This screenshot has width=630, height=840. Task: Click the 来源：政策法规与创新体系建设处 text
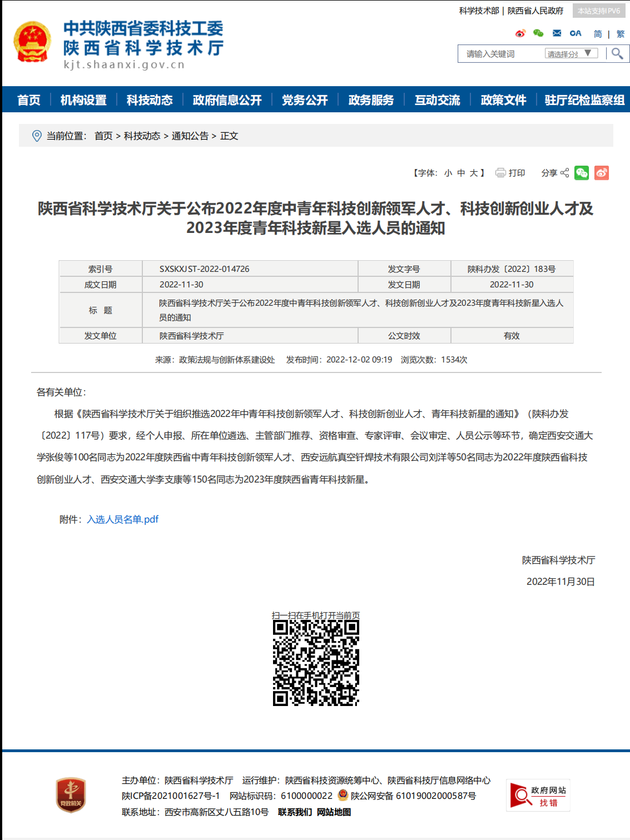pos(215,360)
